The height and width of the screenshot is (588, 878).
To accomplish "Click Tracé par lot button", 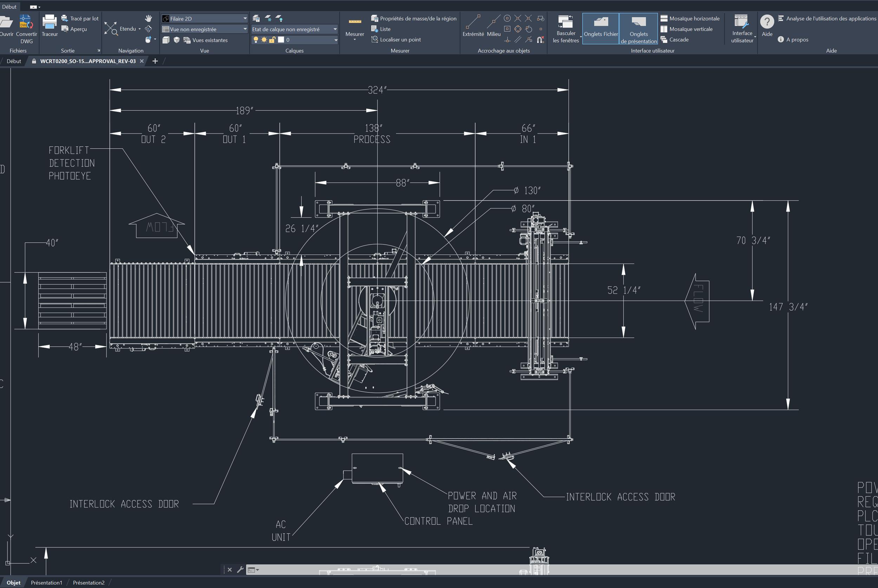I will tap(84, 18).
